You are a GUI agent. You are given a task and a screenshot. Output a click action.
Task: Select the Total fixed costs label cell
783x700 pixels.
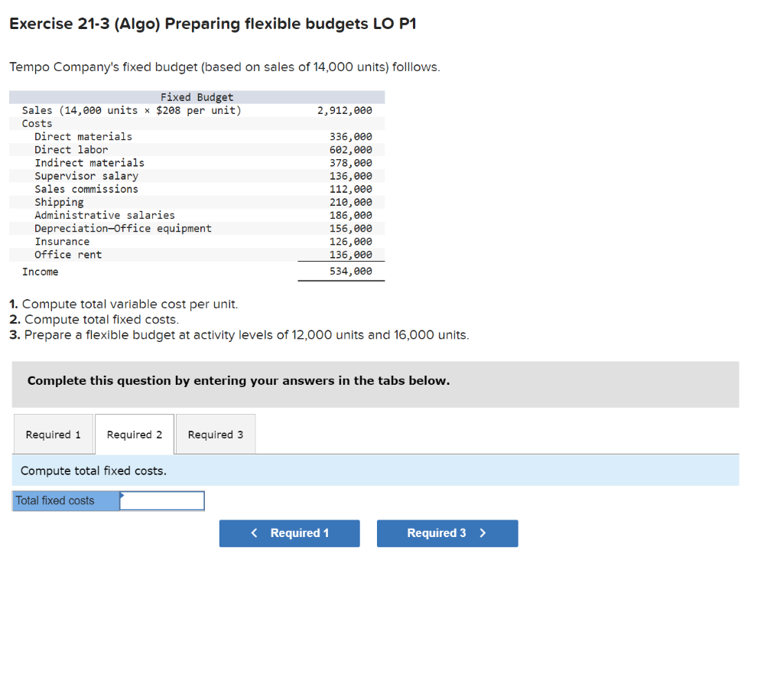tap(66, 500)
